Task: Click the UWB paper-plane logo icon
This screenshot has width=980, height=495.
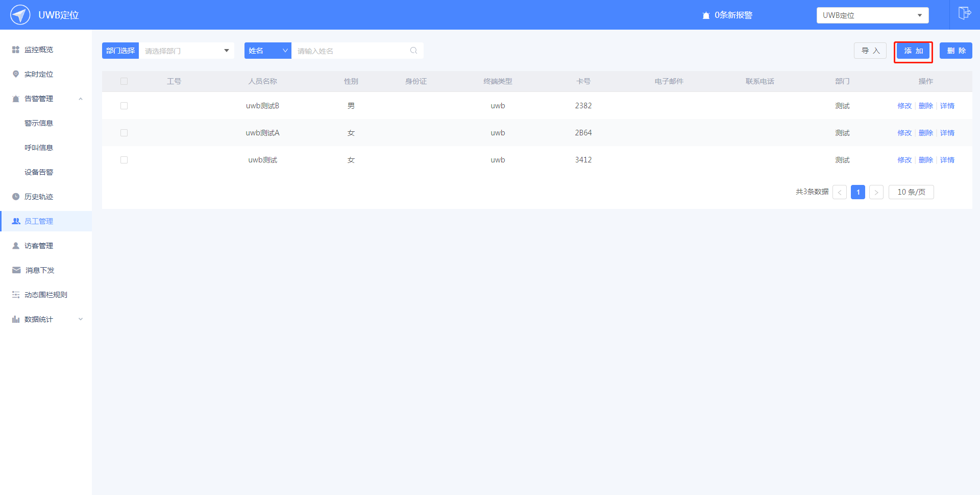Action: coord(20,15)
